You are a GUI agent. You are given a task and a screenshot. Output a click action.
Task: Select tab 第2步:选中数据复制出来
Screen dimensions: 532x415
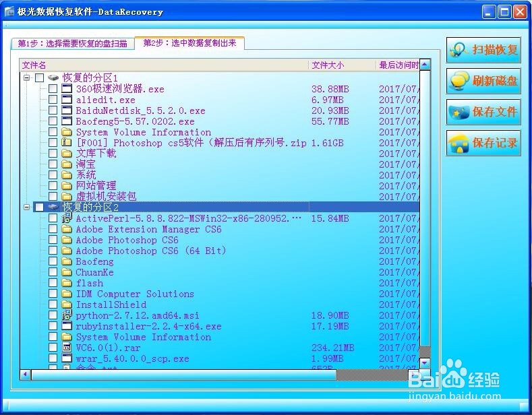pyautogui.click(x=189, y=42)
